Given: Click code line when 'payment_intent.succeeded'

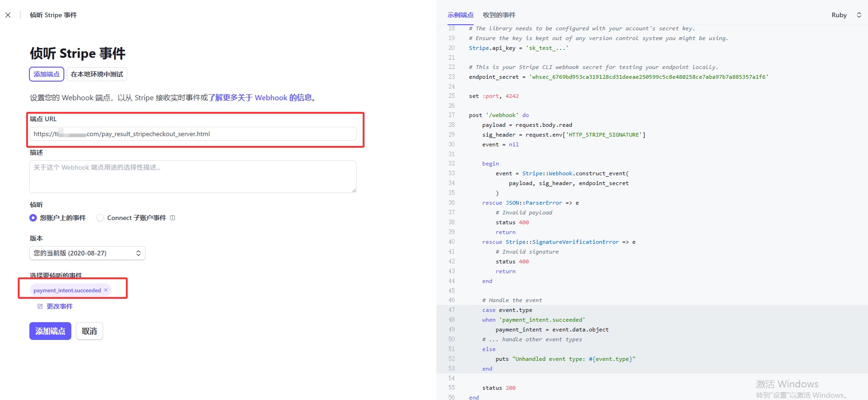Looking at the screenshot, I should click(x=534, y=320).
